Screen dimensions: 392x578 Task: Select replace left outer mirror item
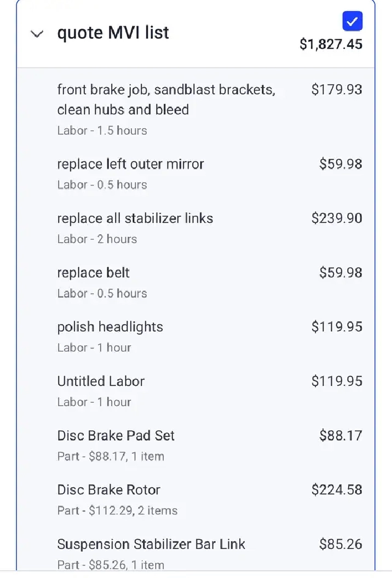tap(130, 164)
